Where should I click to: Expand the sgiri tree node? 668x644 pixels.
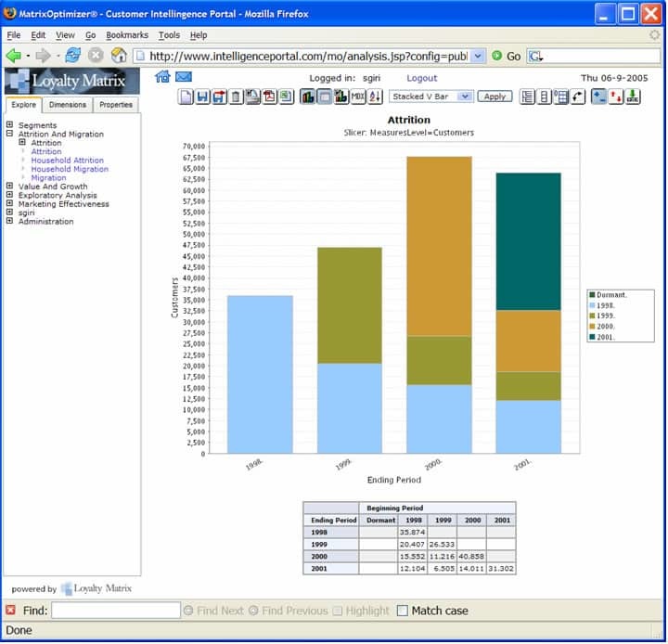pos(9,212)
